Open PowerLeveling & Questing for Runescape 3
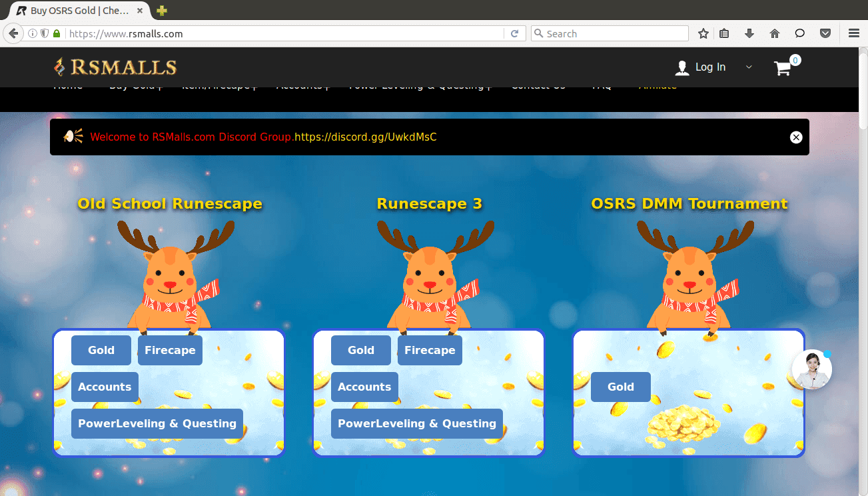 [417, 423]
